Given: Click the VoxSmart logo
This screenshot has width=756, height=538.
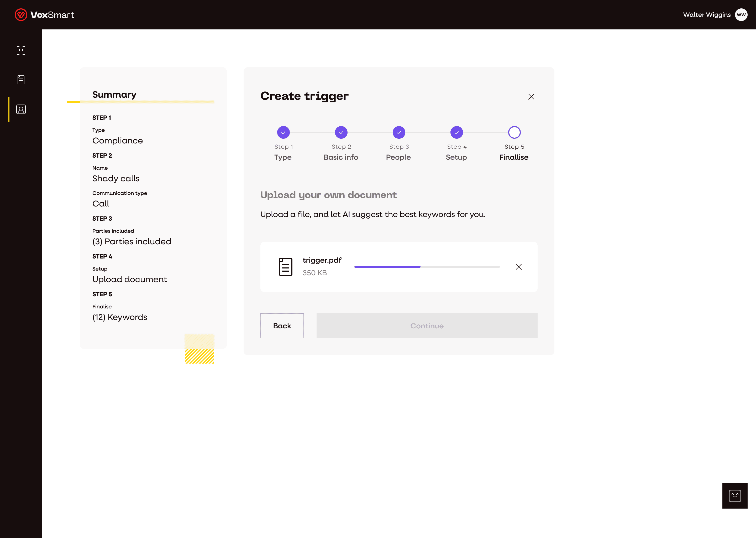Looking at the screenshot, I should (44, 15).
